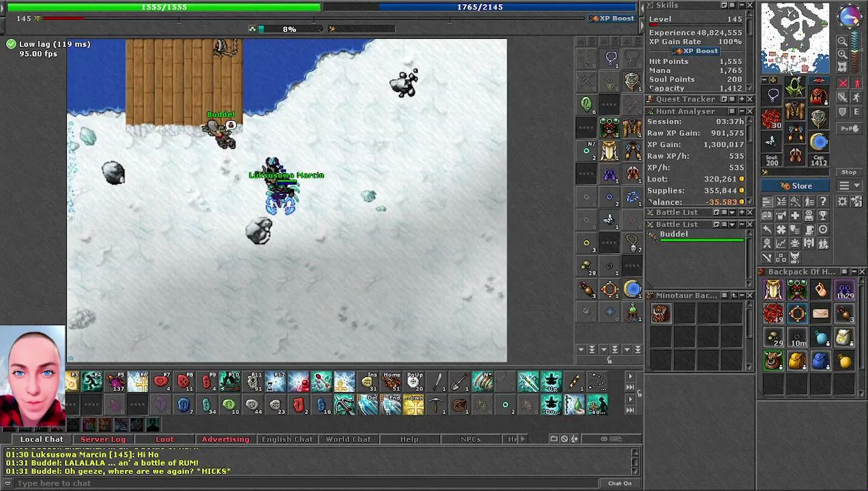Select the chase opponent running icon
This screenshot has height=491, width=868.
[856, 97]
